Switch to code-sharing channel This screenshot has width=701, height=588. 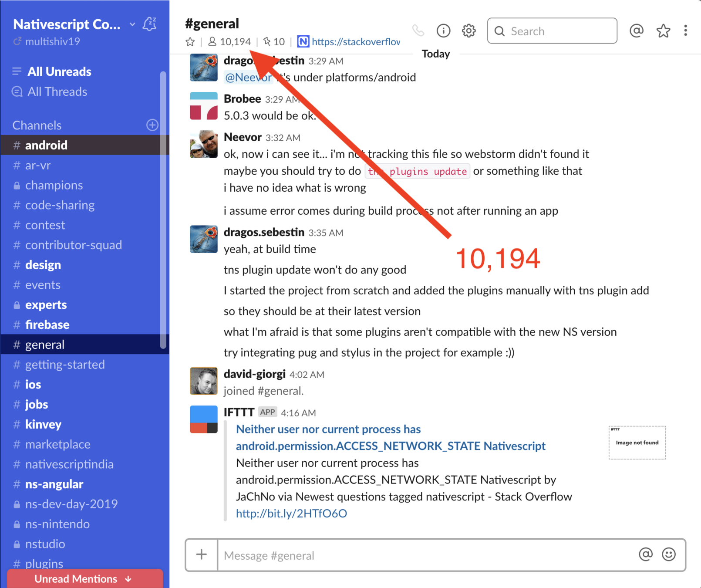pyautogui.click(x=84, y=205)
